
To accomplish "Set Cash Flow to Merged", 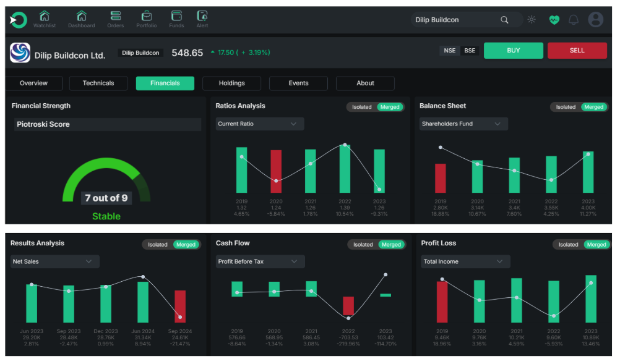I will [391, 245].
